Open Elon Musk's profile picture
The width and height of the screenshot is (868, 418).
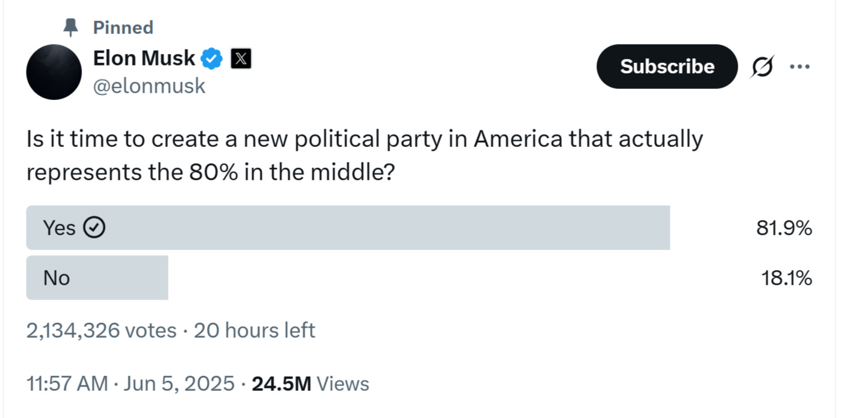pos(54,72)
